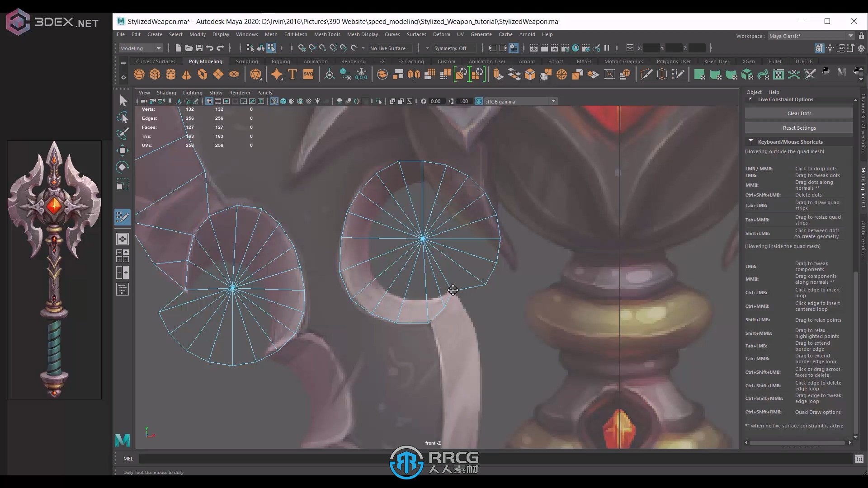Open the Edit Mesh menu

pos(295,34)
